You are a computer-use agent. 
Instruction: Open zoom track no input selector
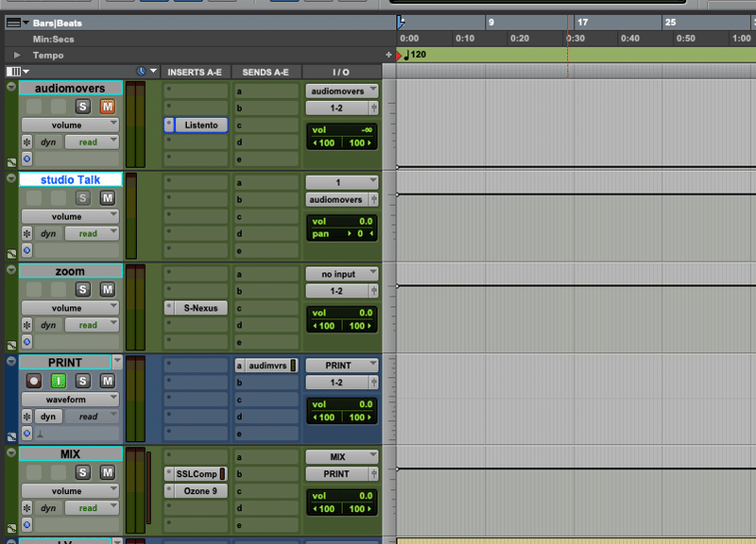[342, 274]
